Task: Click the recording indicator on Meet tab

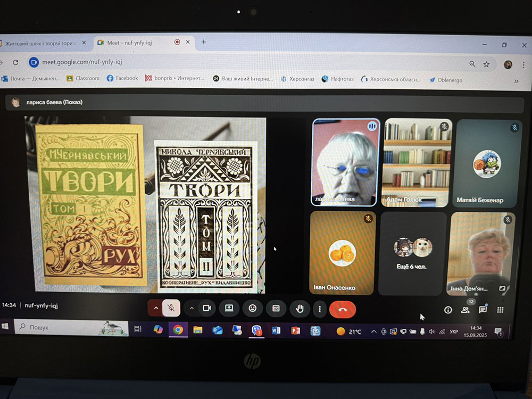Action: [177, 42]
